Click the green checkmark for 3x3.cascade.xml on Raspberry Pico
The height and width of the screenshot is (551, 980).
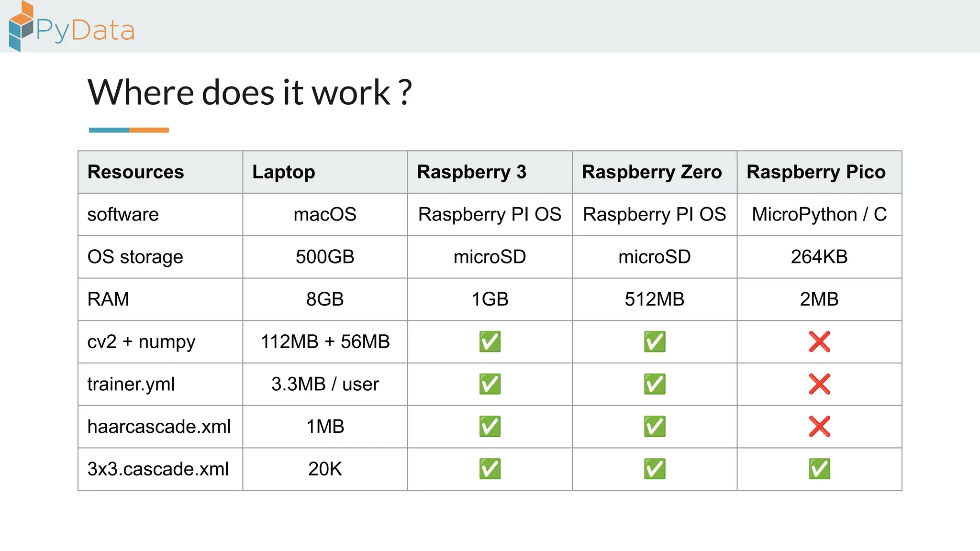click(x=819, y=469)
